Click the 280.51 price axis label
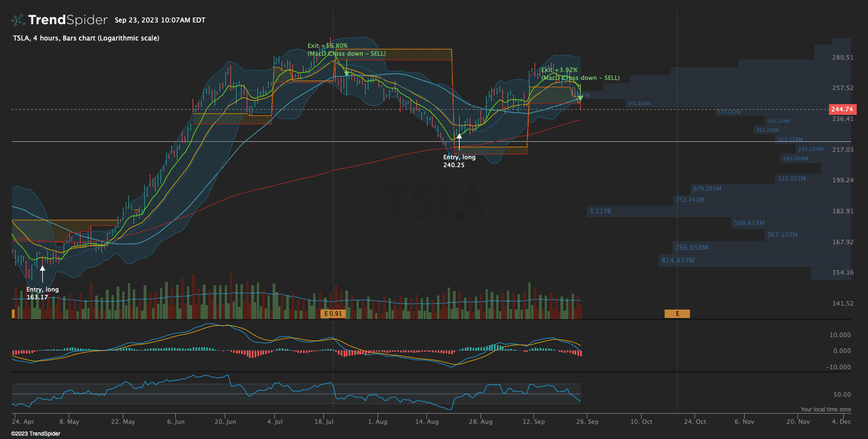 click(x=842, y=57)
